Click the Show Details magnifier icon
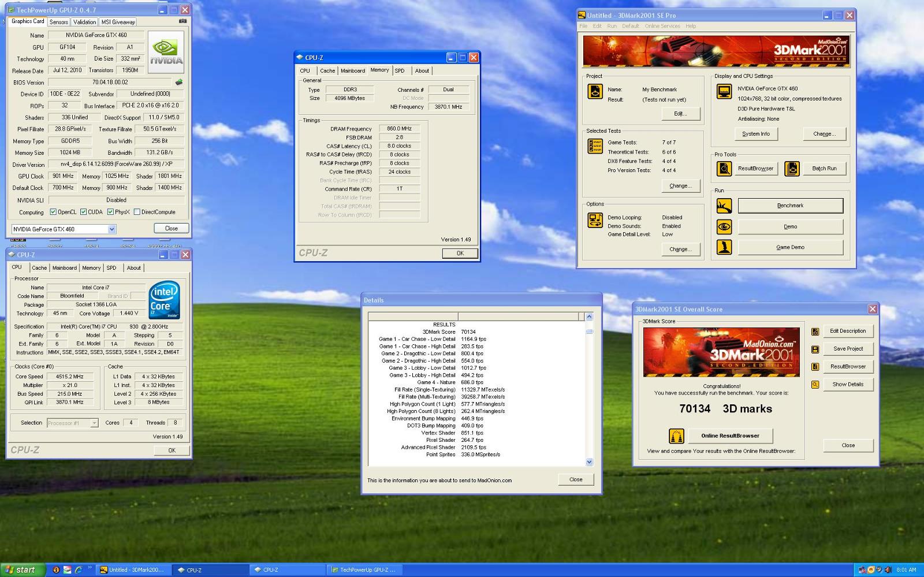This screenshot has height=577, width=924. point(815,384)
